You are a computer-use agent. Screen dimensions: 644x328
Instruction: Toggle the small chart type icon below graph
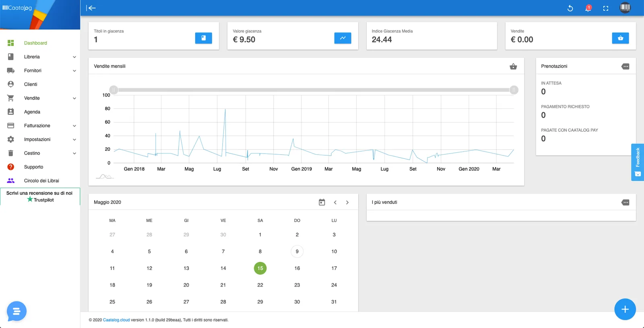pyautogui.click(x=105, y=176)
